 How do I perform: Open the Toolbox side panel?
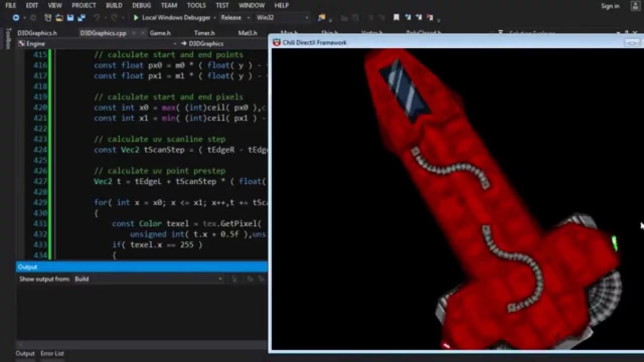(x=8, y=39)
